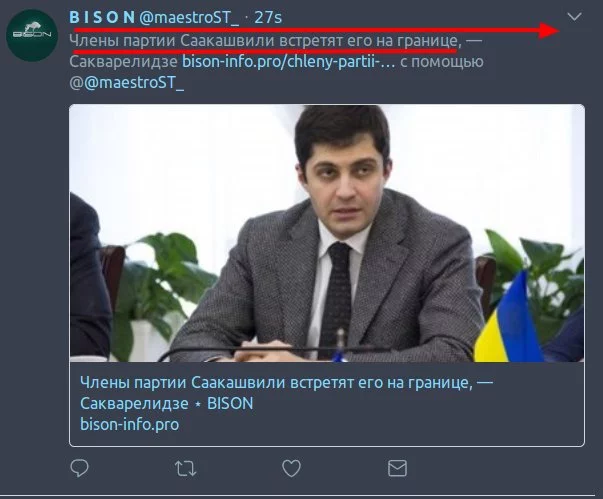The image size is (603, 499).
Task: Click tweet text 'Члены партии Саакашвили встретят'
Action: click(206, 41)
